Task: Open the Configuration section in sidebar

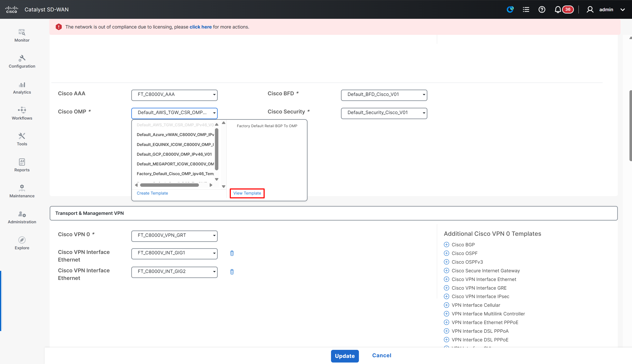Action: (x=22, y=62)
